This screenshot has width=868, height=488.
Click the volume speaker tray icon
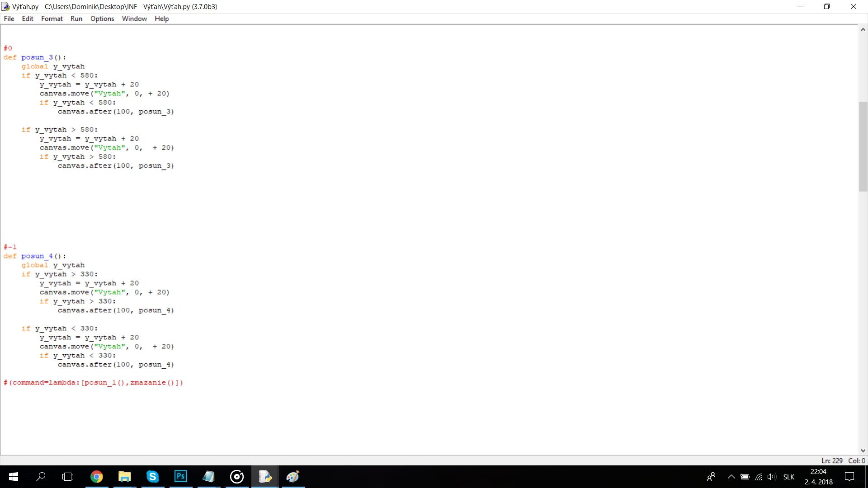[x=772, y=477]
